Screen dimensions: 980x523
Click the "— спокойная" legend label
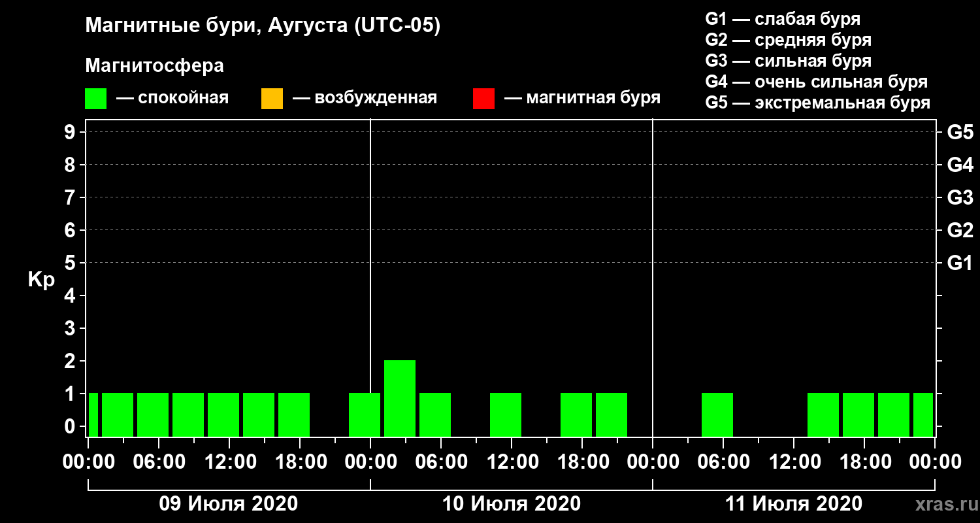coord(172,98)
